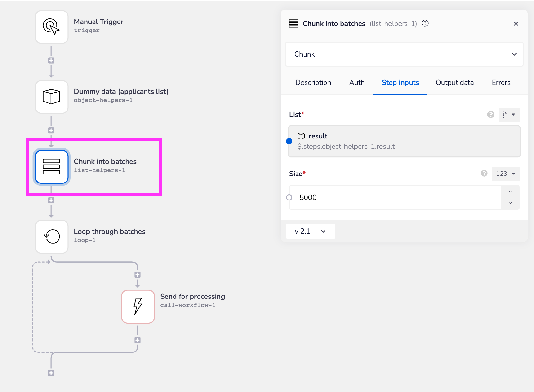Open the Dummy data object-helpers step
The height and width of the screenshot is (392, 534).
tap(51, 97)
